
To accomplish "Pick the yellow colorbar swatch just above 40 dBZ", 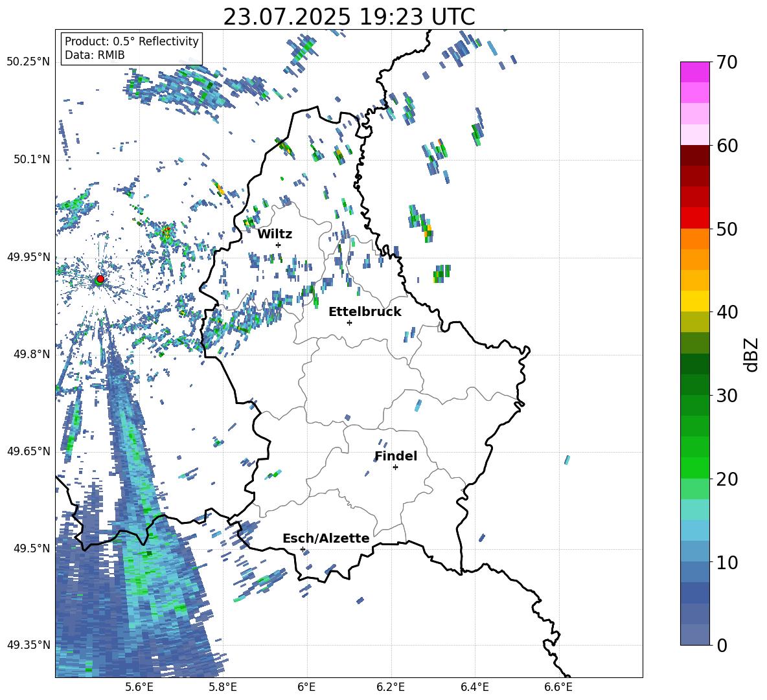I will tap(694, 301).
